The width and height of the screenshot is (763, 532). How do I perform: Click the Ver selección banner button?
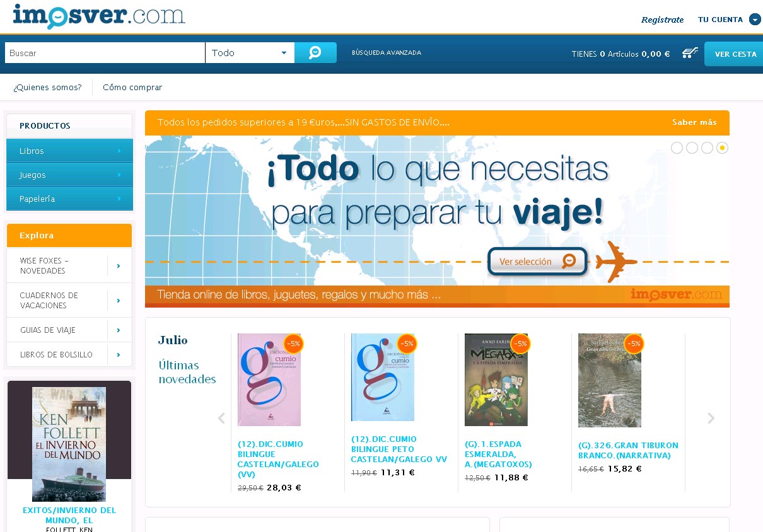pyautogui.click(x=537, y=262)
